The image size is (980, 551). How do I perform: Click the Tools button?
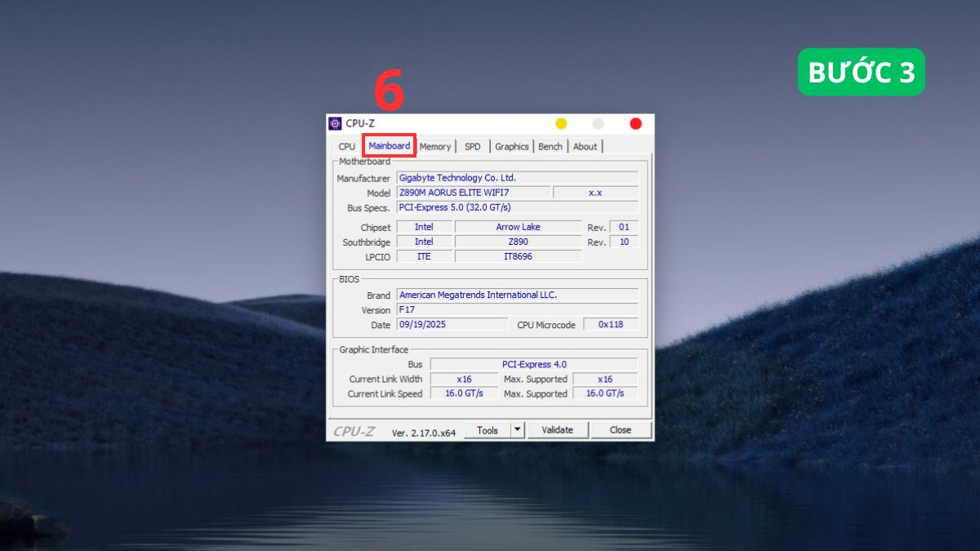(488, 429)
